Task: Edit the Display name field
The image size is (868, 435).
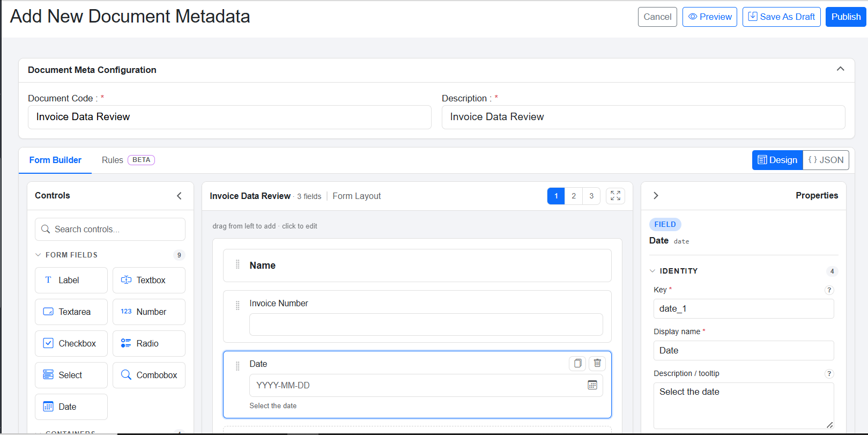Action: pos(744,350)
